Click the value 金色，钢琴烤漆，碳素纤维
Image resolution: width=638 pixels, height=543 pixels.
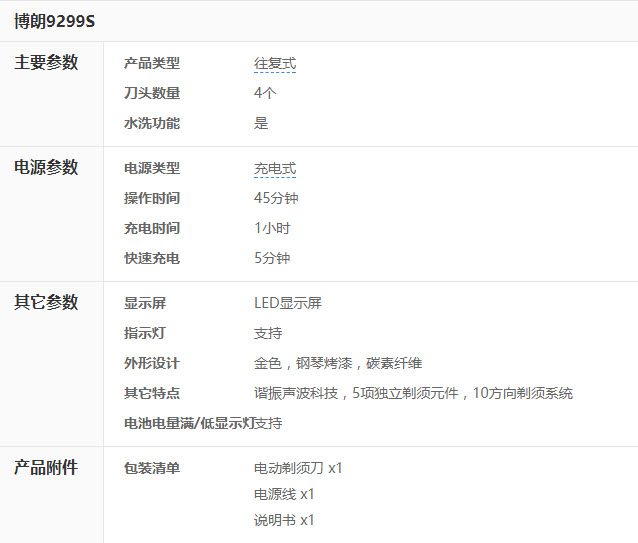click(x=338, y=363)
